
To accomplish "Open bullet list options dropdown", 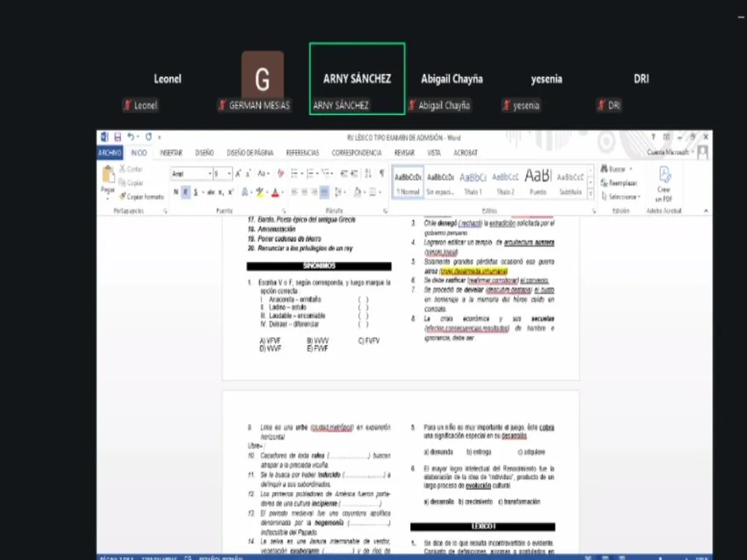I will [x=302, y=173].
